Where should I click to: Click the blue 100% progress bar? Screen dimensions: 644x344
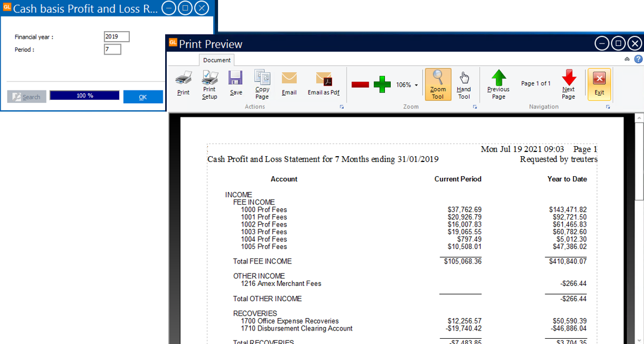tap(84, 96)
